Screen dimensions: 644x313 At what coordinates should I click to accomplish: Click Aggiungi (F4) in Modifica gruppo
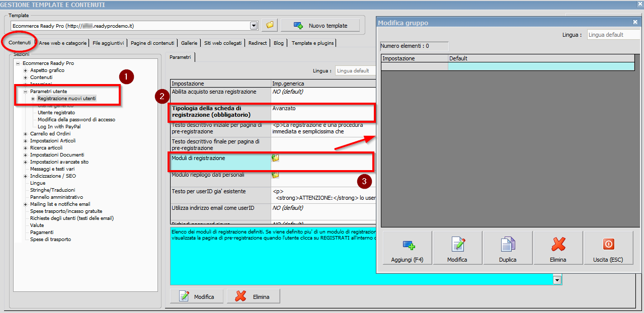[407, 251]
